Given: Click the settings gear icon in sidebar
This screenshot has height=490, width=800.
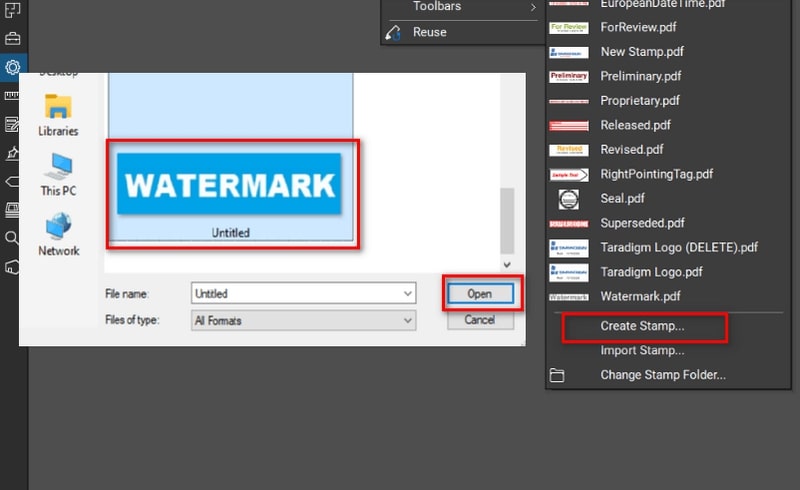Looking at the screenshot, I should pyautogui.click(x=13, y=67).
